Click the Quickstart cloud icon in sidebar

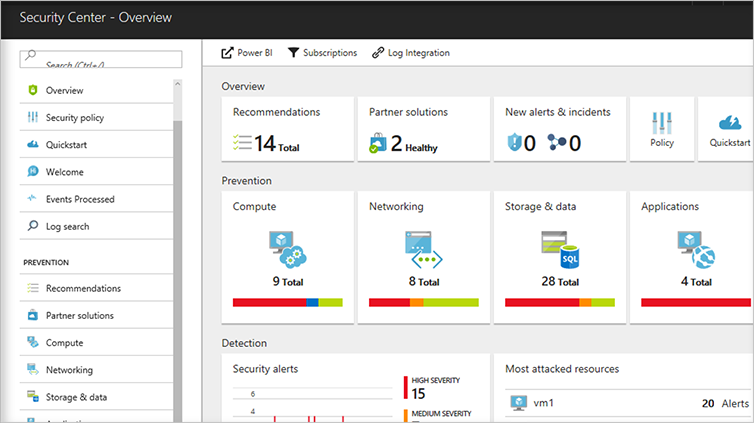click(x=33, y=144)
